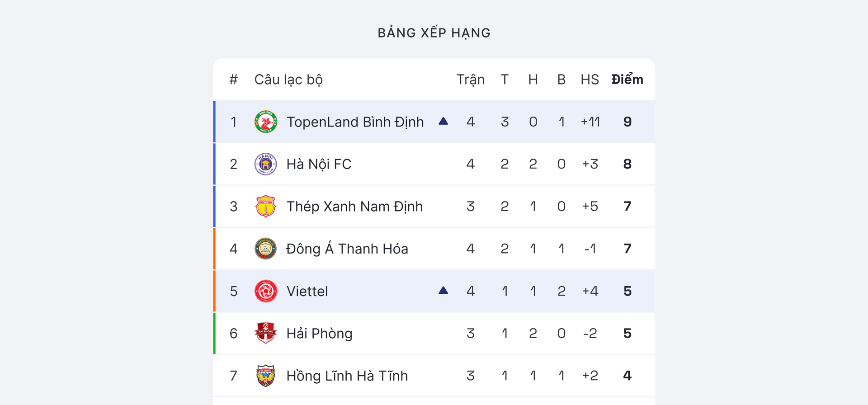Click the Thép Xanh Nam Định logo
The image size is (868, 405).
pos(265,207)
